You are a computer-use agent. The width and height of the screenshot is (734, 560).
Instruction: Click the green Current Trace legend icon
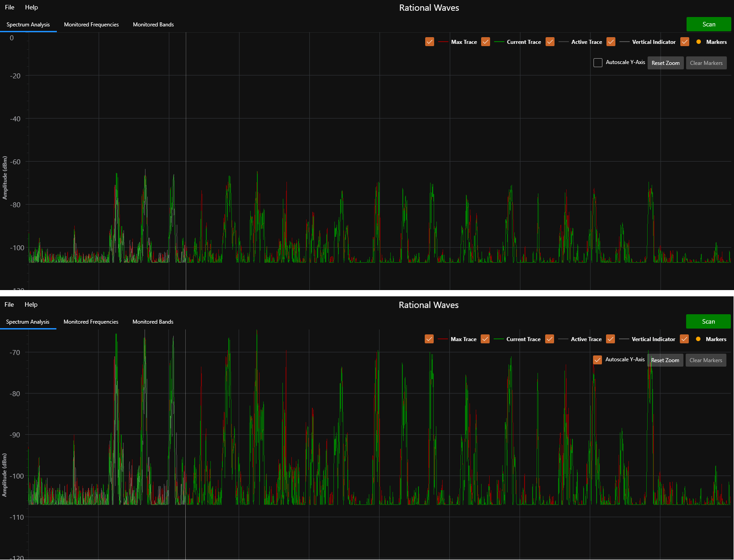[x=498, y=42]
